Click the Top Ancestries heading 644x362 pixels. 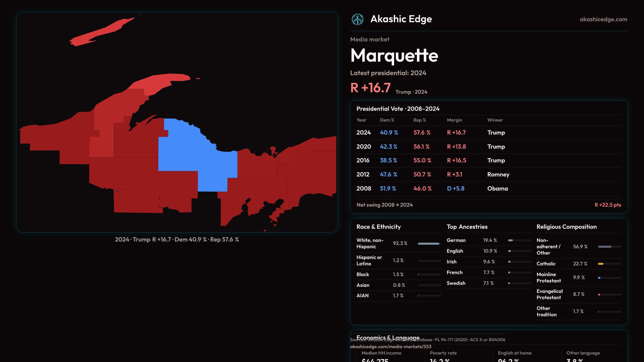(467, 227)
